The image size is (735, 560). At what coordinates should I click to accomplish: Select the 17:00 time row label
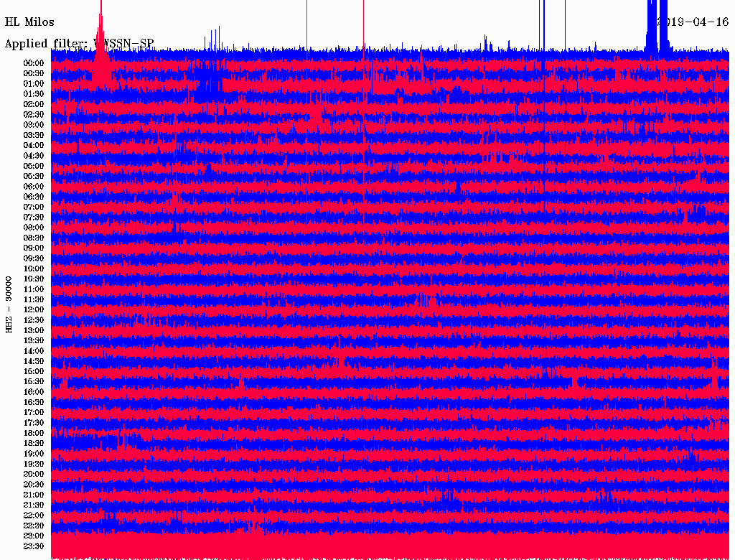(x=34, y=412)
